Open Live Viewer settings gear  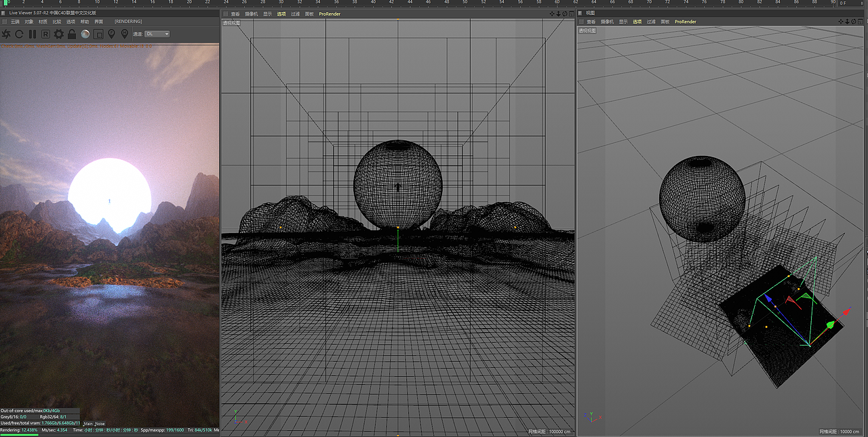click(59, 34)
